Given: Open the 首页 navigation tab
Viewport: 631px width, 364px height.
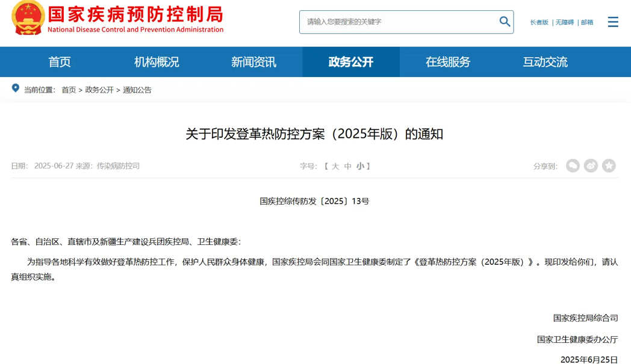Looking at the screenshot, I should [x=60, y=62].
